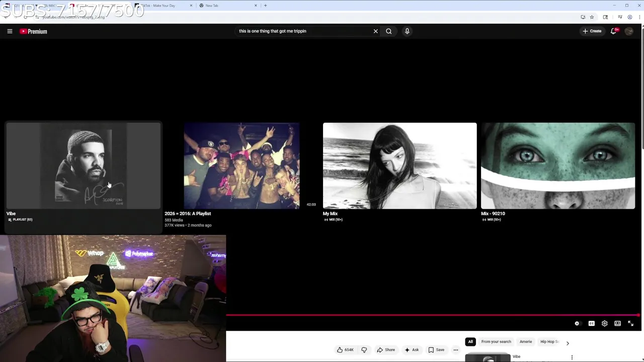The width and height of the screenshot is (644, 362).
Task: Open the more actions ellipsis menu
Action: pyautogui.click(x=456, y=350)
